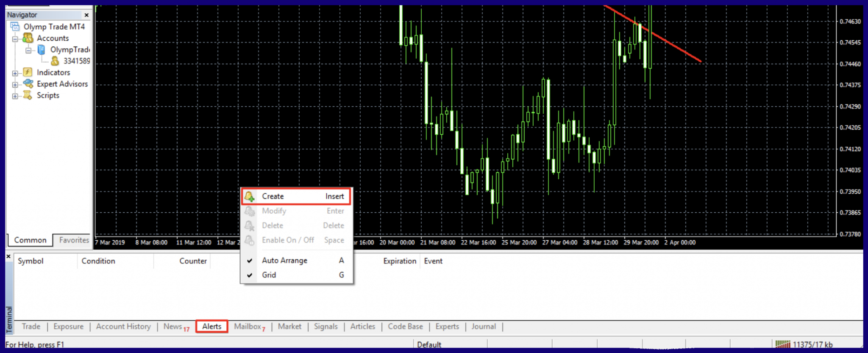Click the 20 Mar 00:00 time label
This screenshot has width=868, height=353.
pos(397,242)
